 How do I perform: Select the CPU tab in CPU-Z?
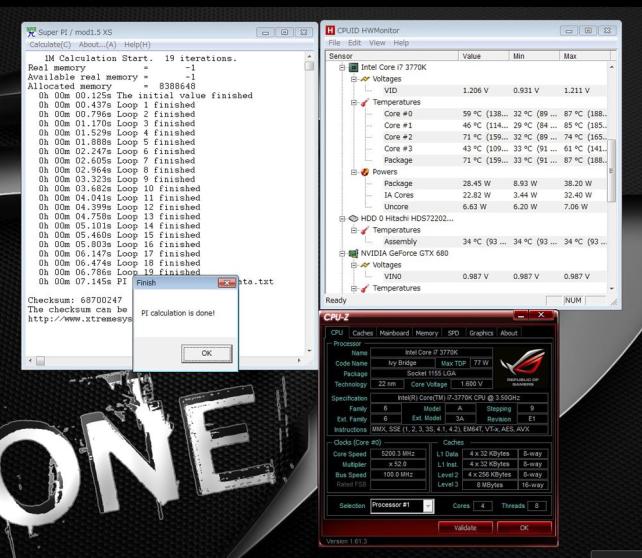click(x=337, y=333)
